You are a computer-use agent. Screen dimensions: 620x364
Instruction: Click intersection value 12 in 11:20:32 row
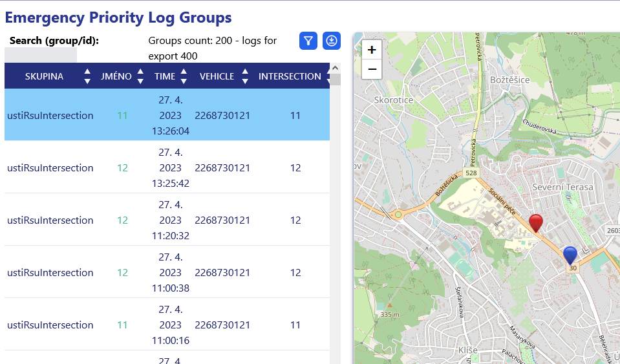295,220
